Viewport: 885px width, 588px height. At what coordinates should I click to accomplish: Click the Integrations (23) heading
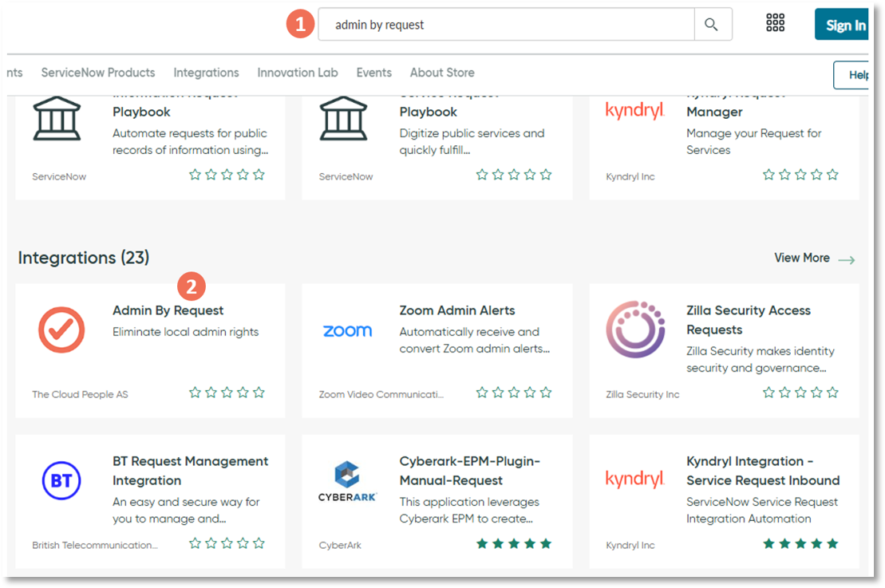pyautogui.click(x=84, y=258)
